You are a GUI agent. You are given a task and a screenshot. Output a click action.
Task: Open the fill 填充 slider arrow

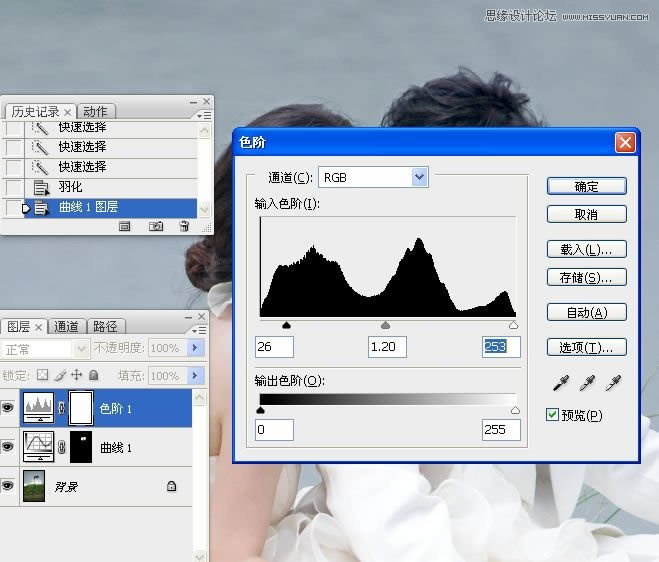[x=196, y=376]
